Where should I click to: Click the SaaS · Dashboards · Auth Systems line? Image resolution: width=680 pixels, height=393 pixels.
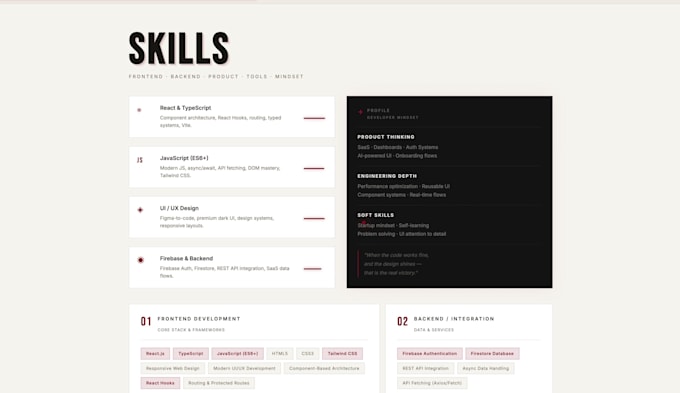coord(398,147)
